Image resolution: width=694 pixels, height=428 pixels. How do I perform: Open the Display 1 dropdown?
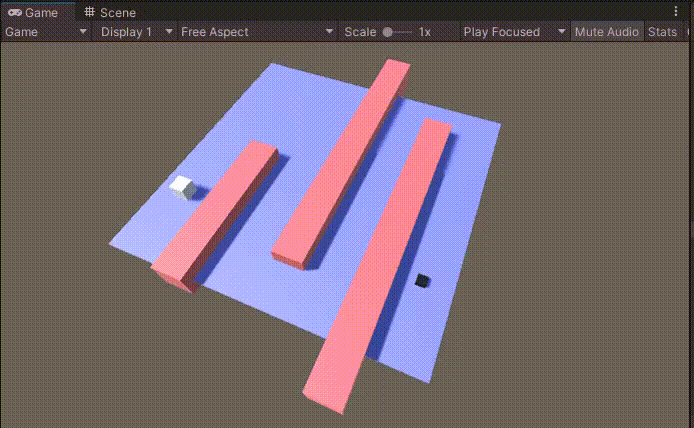(136, 32)
